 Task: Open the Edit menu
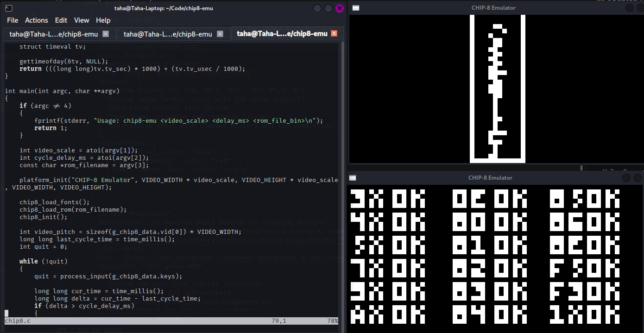tap(61, 20)
